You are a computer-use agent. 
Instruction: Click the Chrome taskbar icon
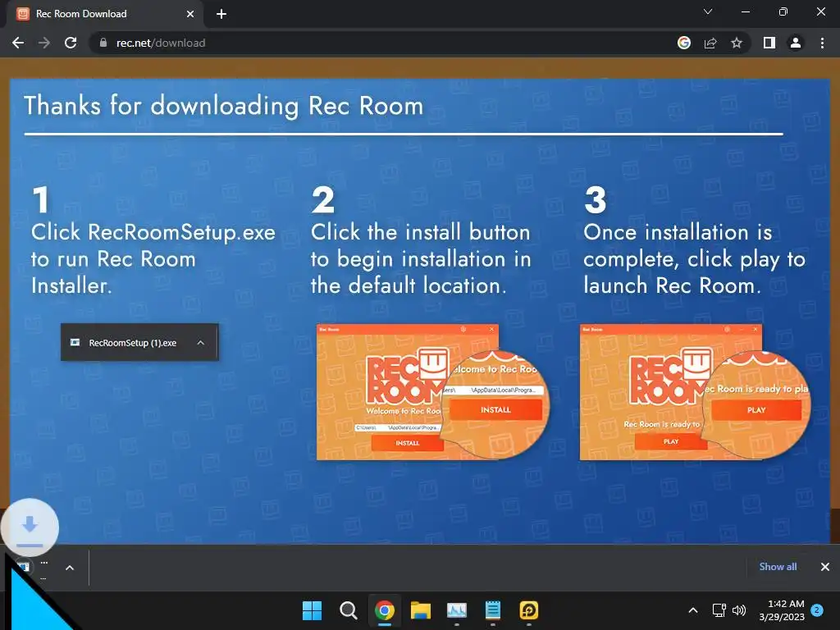tap(385, 610)
